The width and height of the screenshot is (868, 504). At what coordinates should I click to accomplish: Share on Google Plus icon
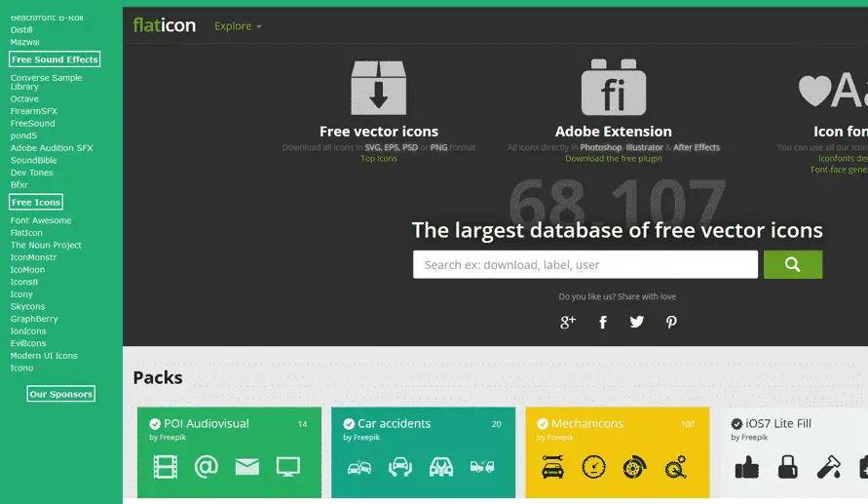pos(567,322)
